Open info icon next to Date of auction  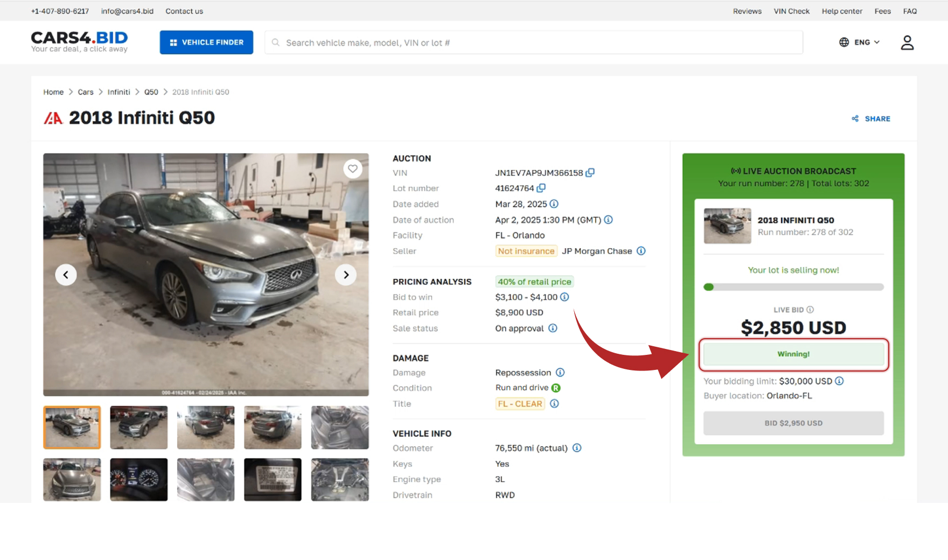[608, 220]
